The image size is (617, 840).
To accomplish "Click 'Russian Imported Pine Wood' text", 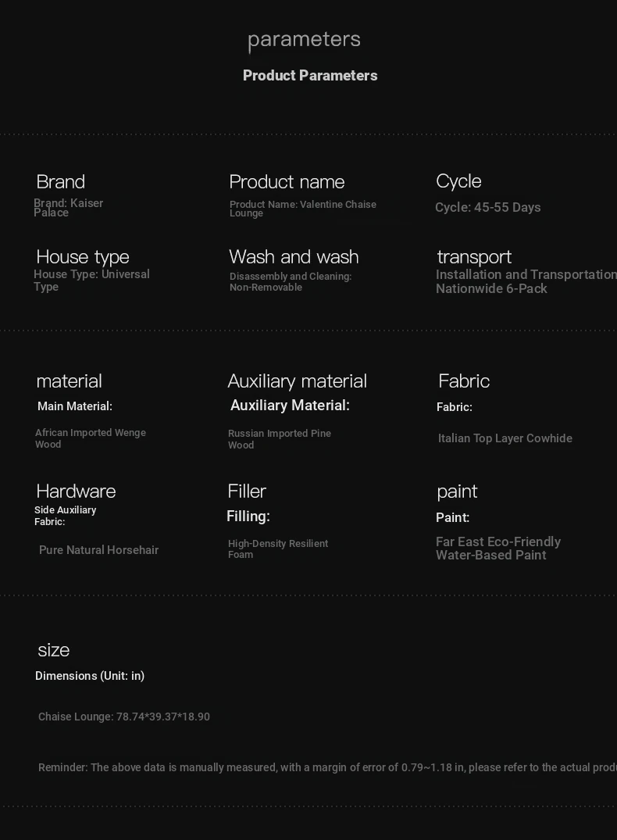I will (279, 438).
